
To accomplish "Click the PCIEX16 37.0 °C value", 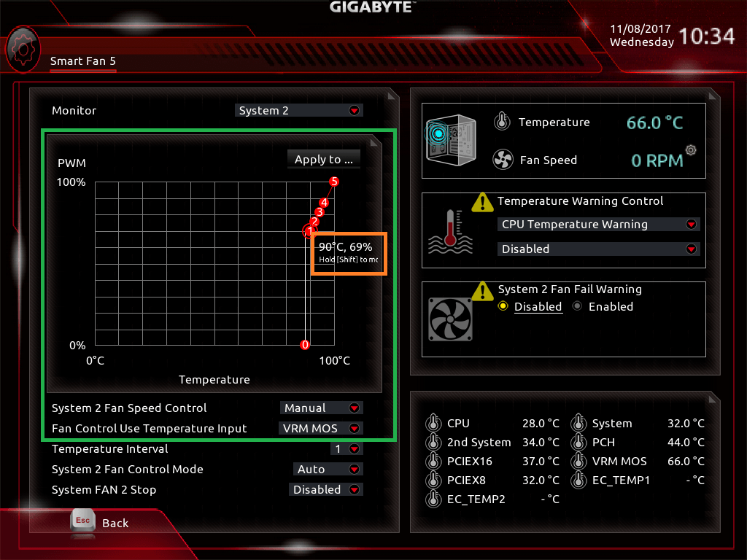I will (541, 462).
